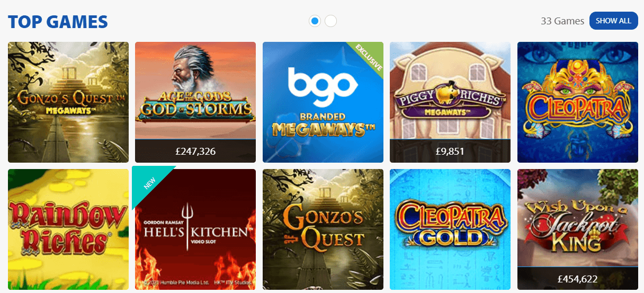Open Cleopatra Gold game
644x293 pixels.
tap(450, 229)
